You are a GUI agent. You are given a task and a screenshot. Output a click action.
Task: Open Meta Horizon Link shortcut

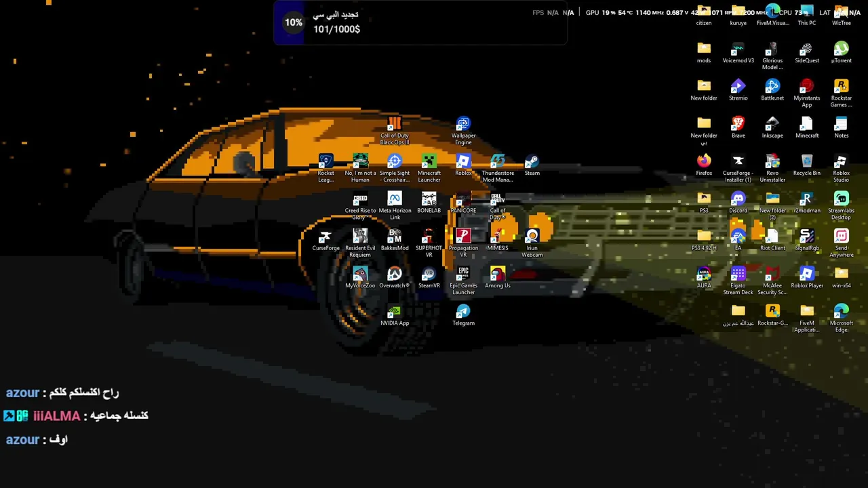(395, 205)
